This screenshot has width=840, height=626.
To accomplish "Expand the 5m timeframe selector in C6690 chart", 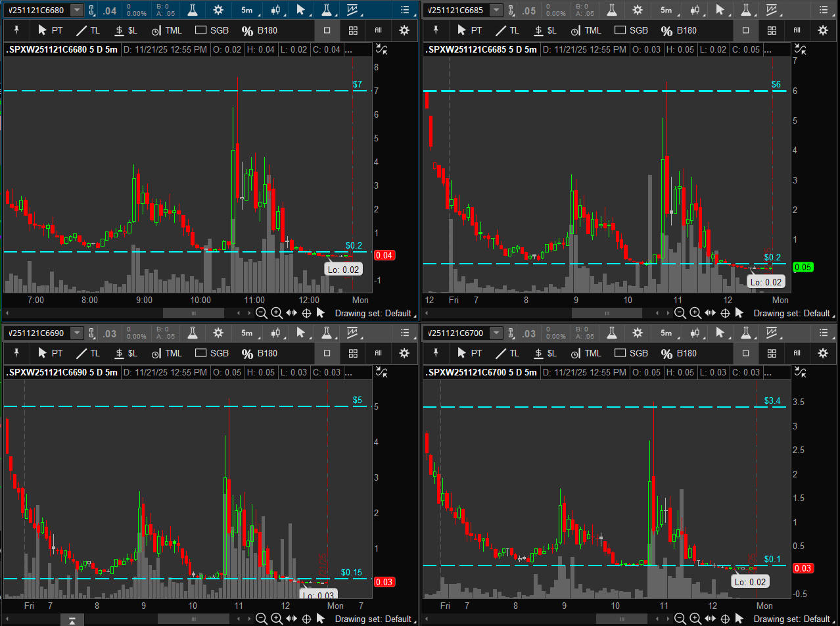I will click(x=249, y=333).
